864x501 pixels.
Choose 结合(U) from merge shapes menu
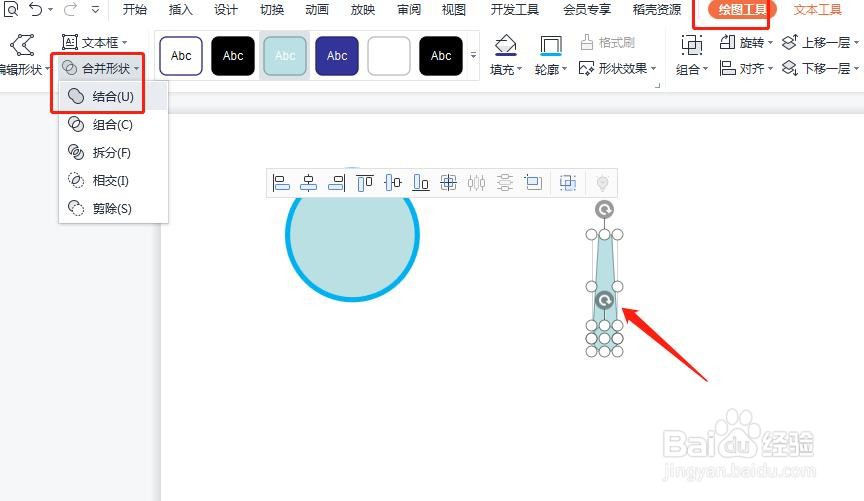pyautogui.click(x=113, y=96)
